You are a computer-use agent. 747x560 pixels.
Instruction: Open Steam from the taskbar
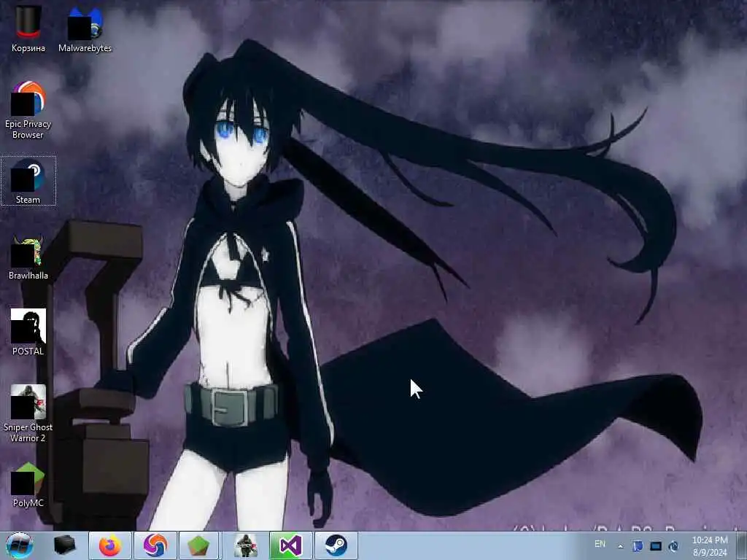(x=336, y=545)
